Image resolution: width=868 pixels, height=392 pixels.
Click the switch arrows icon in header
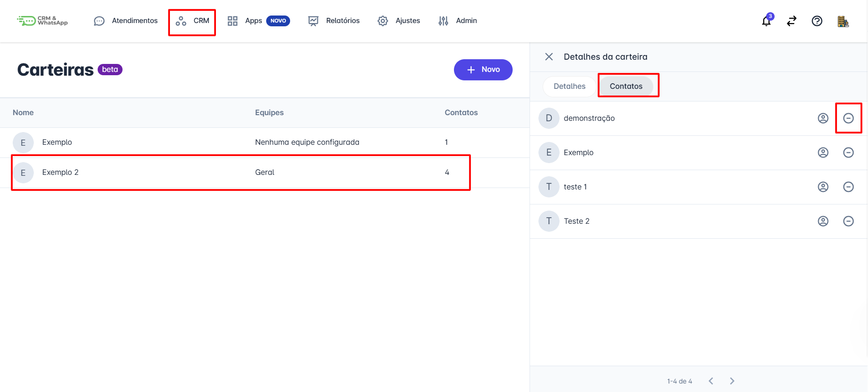(x=791, y=21)
